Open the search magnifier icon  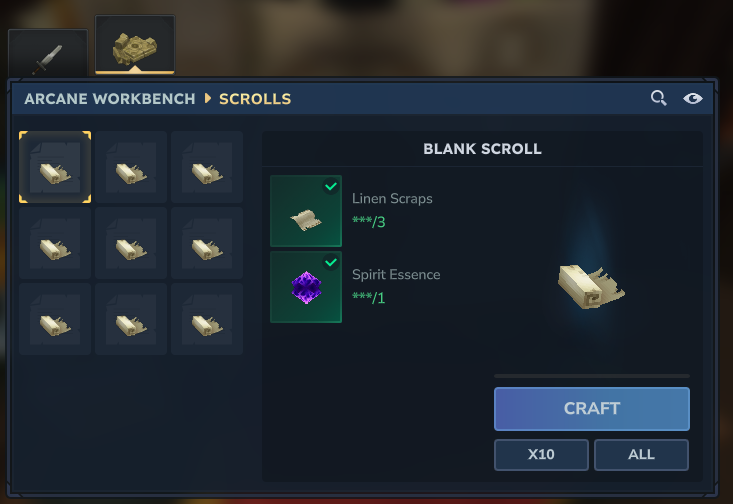(658, 98)
